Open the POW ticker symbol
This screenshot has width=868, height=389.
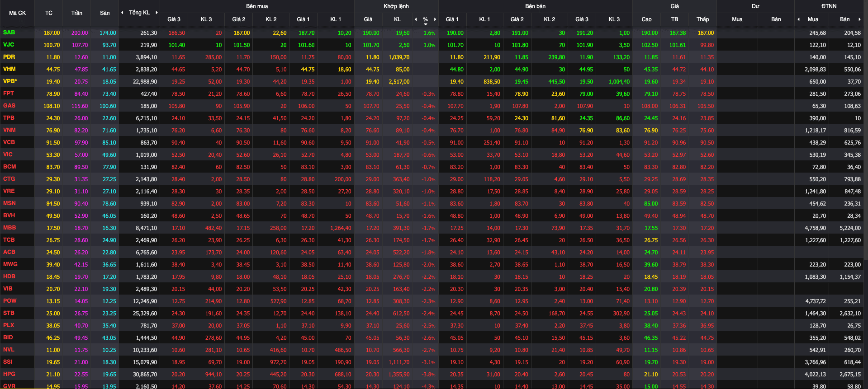10,301
